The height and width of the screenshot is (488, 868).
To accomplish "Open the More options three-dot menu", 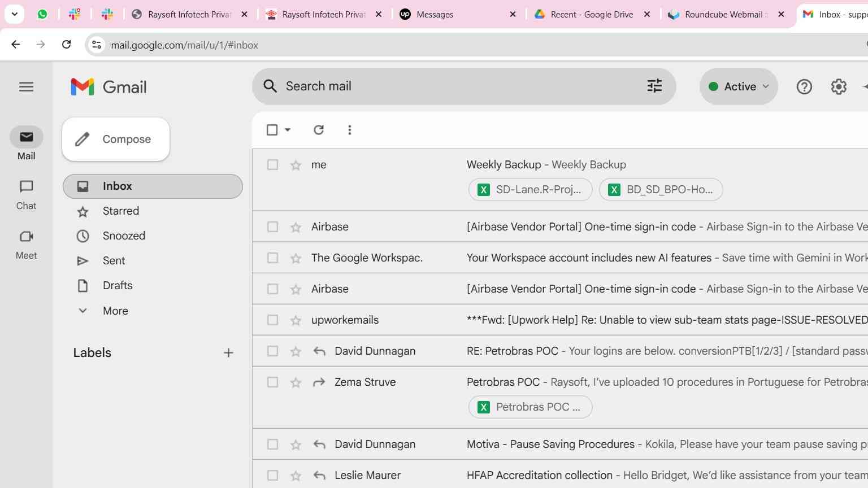I will [x=350, y=130].
